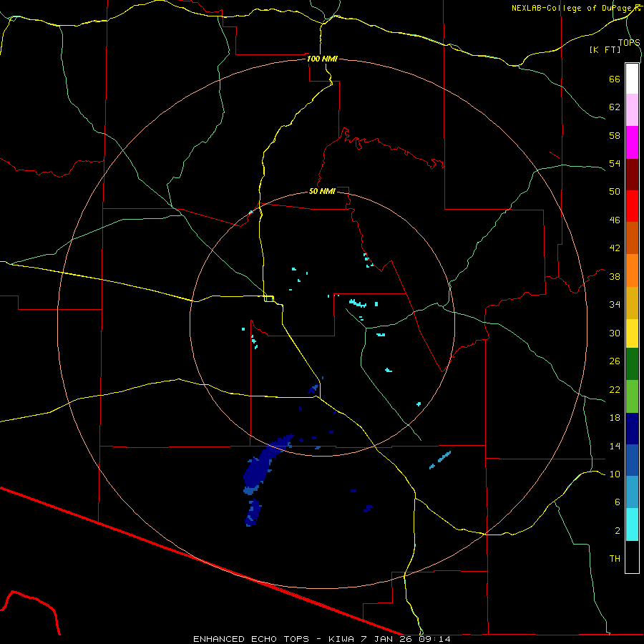Viewport: 644px width, 644px height.
Task: Click the 58 value on the legend
Action: tap(615, 135)
